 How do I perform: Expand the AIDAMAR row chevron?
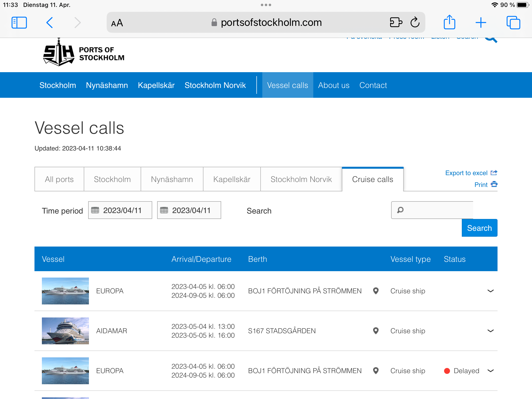(x=490, y=331)
